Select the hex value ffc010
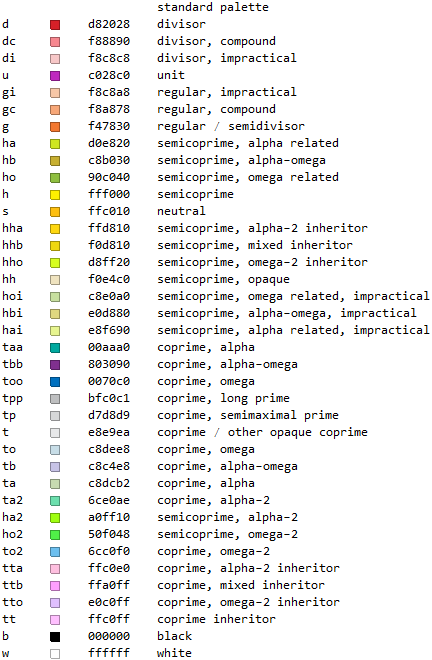432x660 pixels. coord(109,211)
